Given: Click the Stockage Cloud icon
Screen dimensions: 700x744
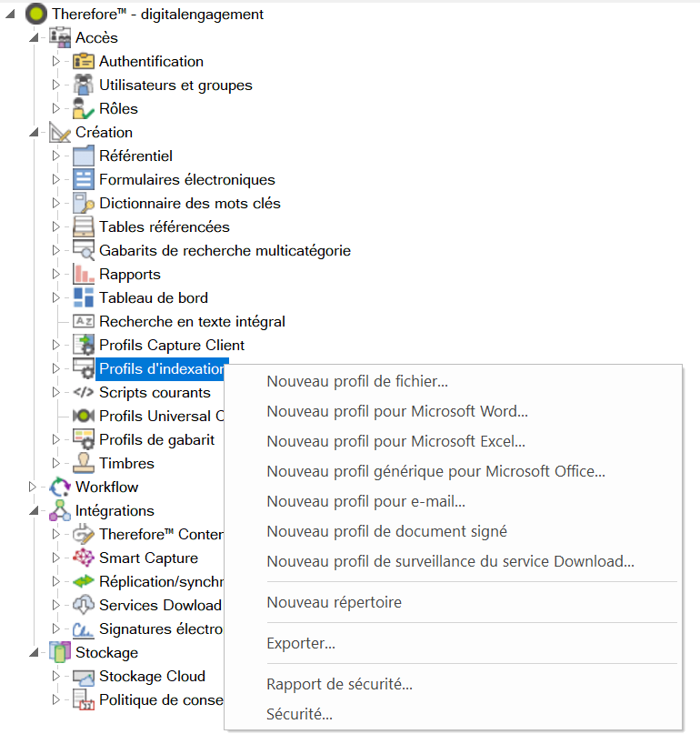Looking at the screenshot, I should [84, 677].
